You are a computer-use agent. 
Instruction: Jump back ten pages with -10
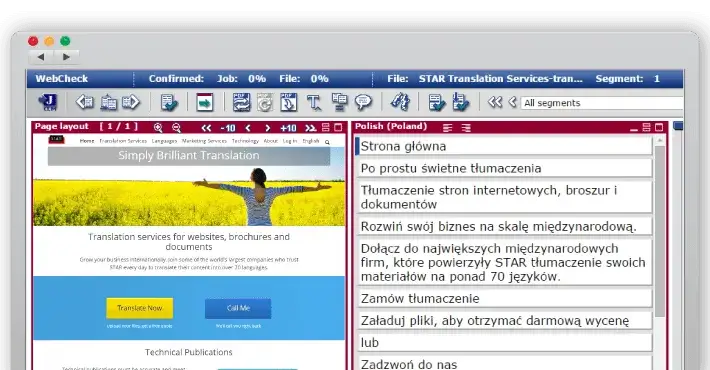point(228,128)
